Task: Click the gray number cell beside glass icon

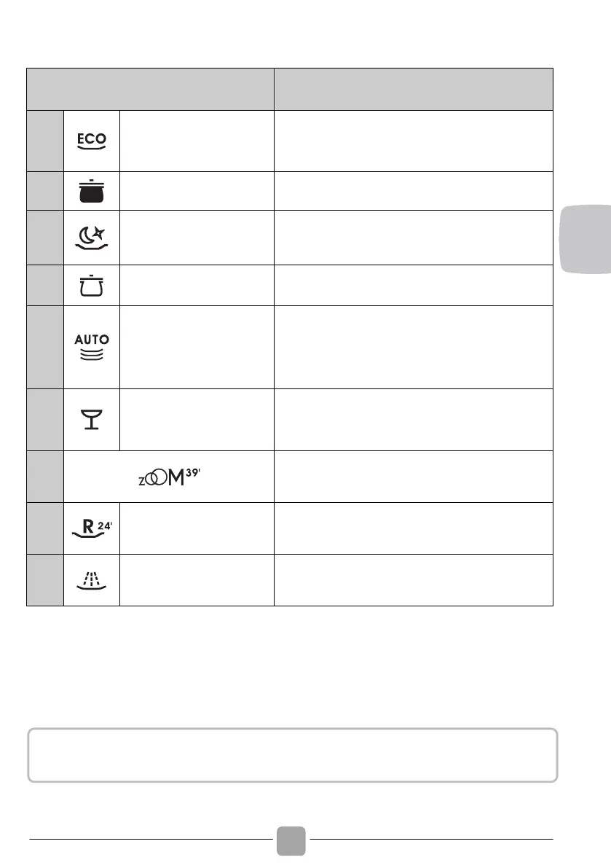Action: click(46, 420)
